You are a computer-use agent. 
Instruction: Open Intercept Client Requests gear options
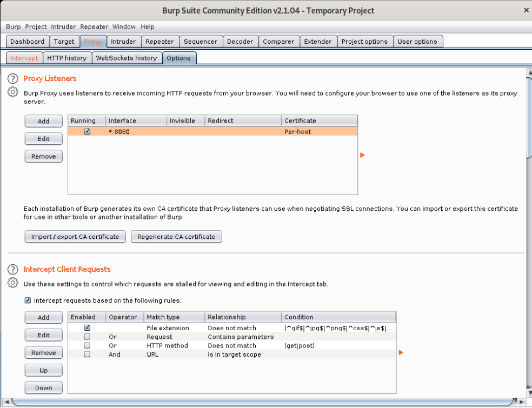pyautogui.click(x=13, y=283)
